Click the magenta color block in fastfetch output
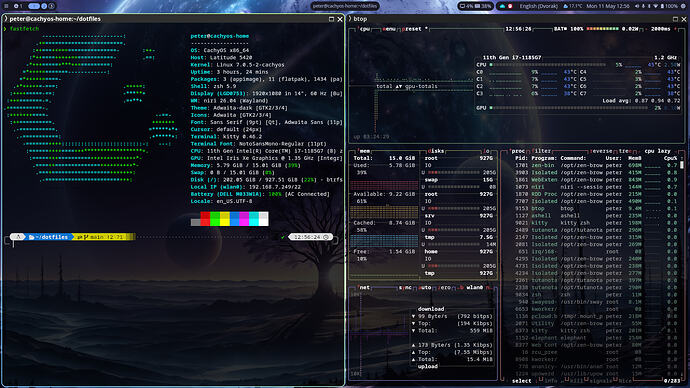Viewport: 690px width, 388px height. tap(244, 219)
